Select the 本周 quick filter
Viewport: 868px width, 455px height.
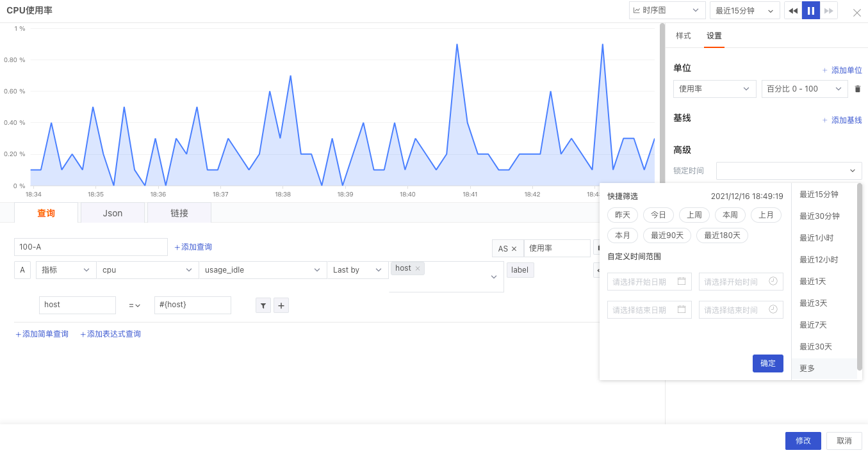tap(730, 215)
